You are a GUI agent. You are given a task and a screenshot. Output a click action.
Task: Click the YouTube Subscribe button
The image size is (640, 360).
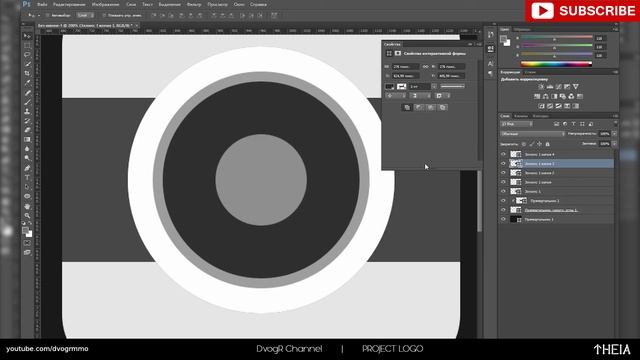(x=583, y=11)
